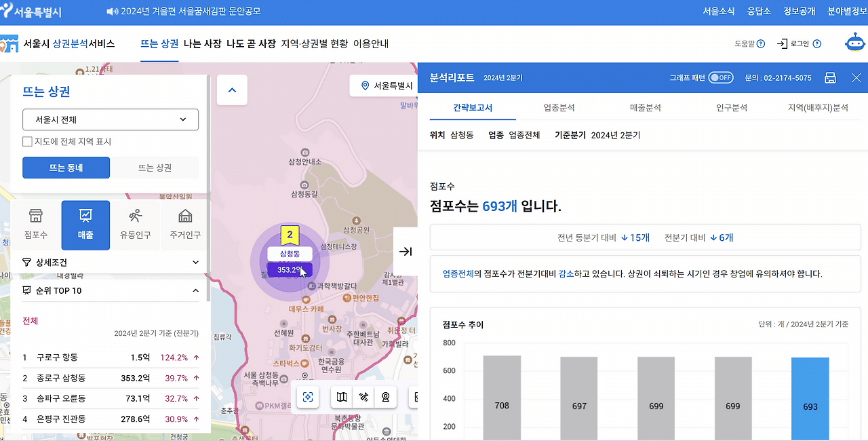Viewport: 868px width, 441px height.
Task: Switch map style with the map icon
Action: (341, 397)
